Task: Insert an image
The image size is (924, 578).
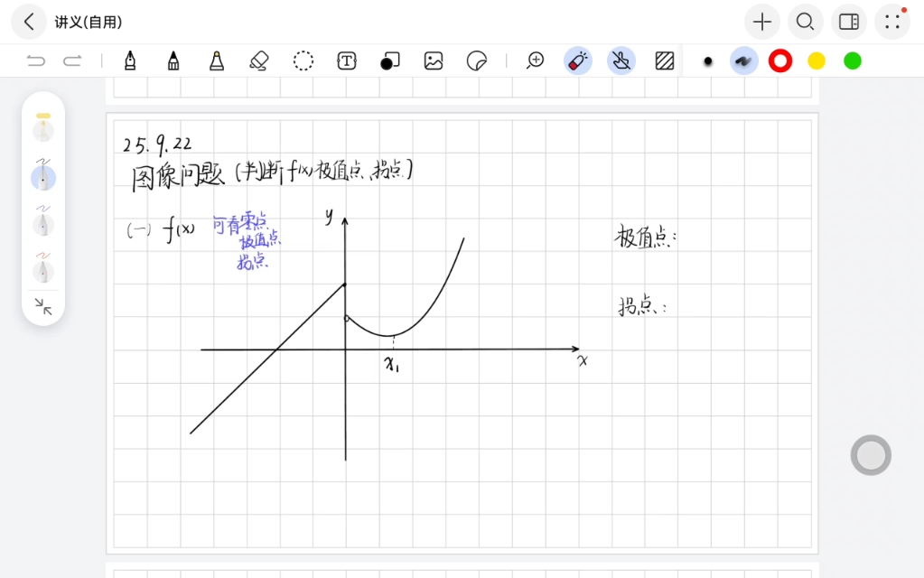Action: tap(434, 61)
